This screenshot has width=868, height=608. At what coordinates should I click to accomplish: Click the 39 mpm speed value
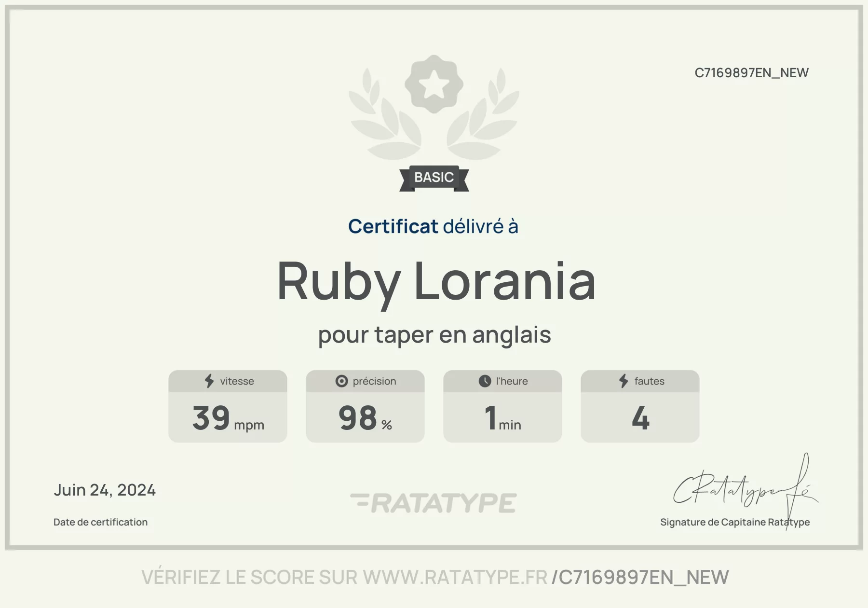[228, 418]
